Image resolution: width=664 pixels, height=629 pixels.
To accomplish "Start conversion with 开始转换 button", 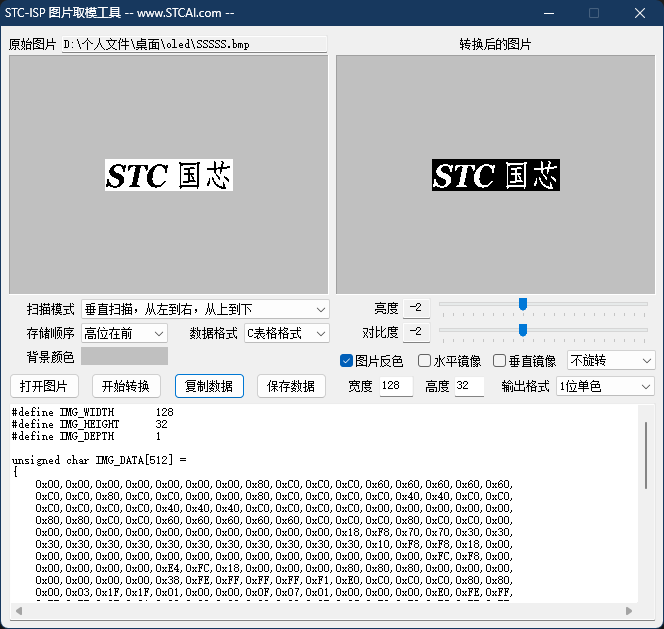I will [126, 386].
